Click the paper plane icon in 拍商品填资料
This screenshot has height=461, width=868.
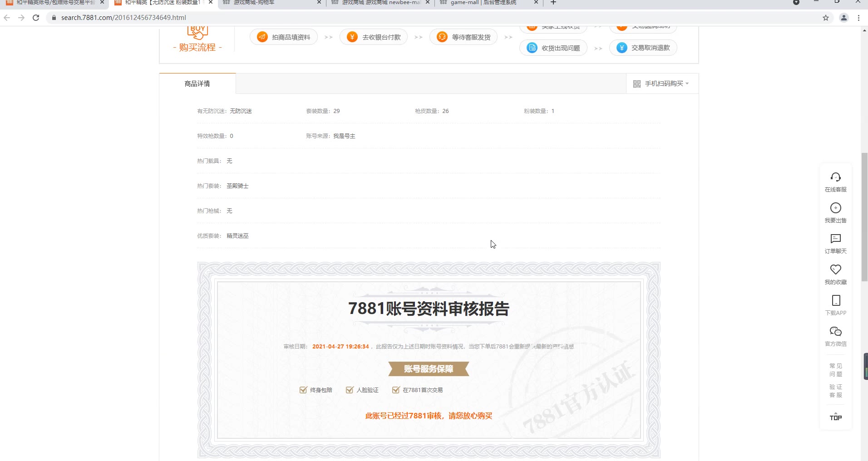[262, 37]
